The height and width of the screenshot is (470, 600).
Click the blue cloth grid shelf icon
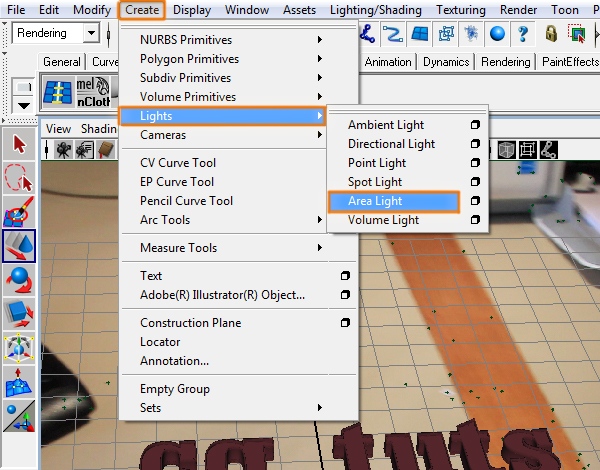[58, 92]
